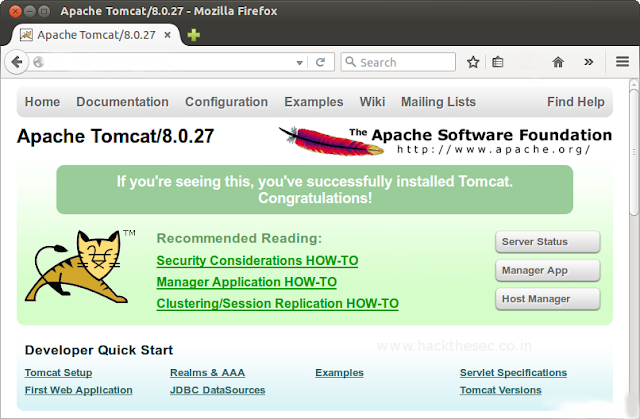Open Security Considerations HOW-TO link
The image size is (640, 419).
coord(257,261)
